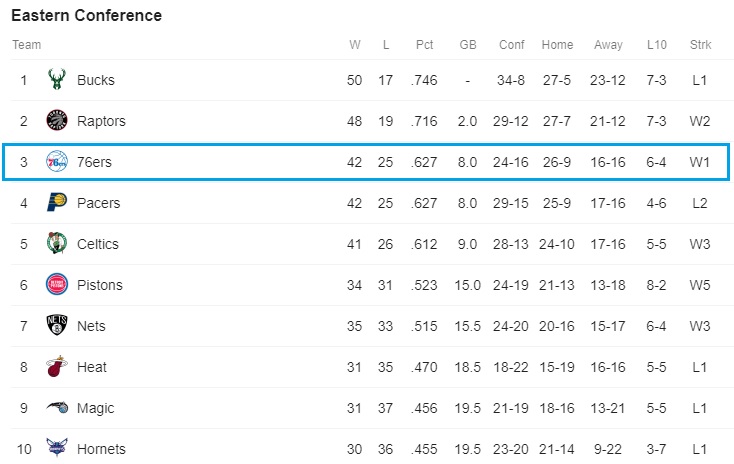Click the Nets team logo
This screenshot has height=464, width=734.
point(57,326)
